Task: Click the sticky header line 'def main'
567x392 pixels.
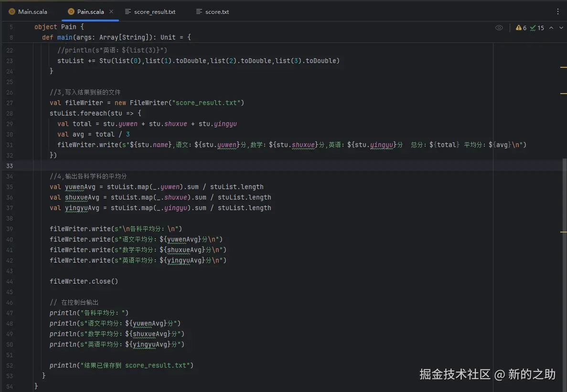Action: click(67, 37)
